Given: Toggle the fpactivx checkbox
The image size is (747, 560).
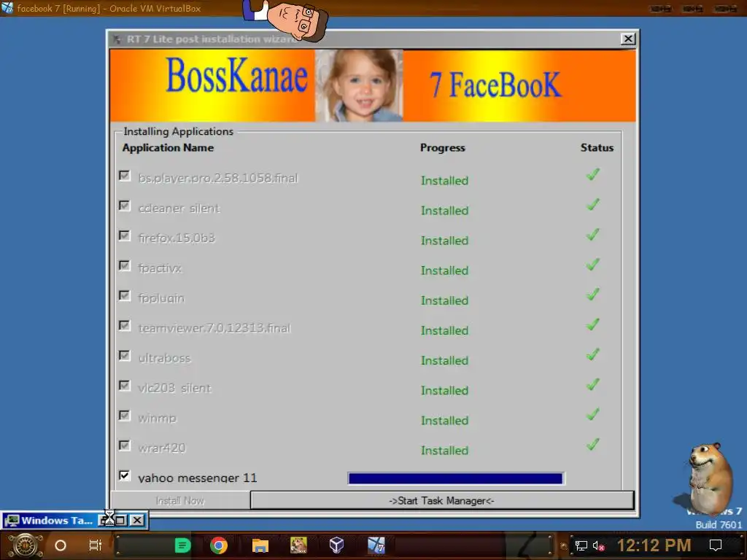Looking at the screenshot, I should pos(124,265).
